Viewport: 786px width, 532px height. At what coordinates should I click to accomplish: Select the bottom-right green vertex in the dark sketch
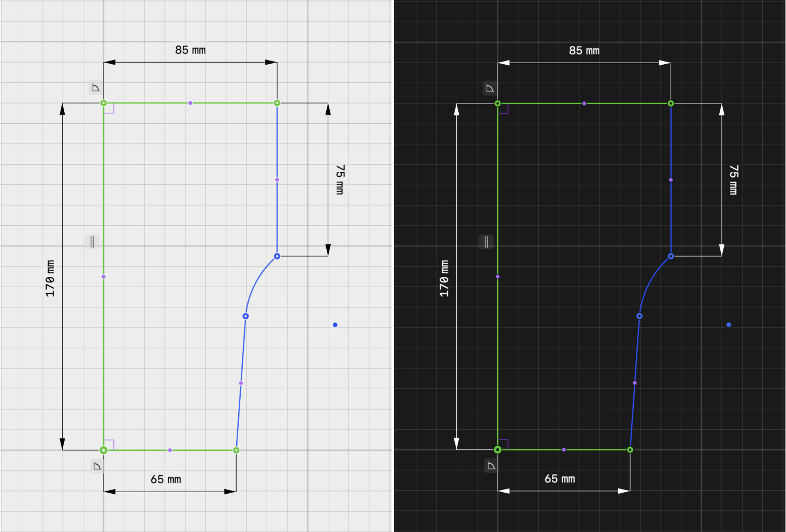[x=630, y=450]
